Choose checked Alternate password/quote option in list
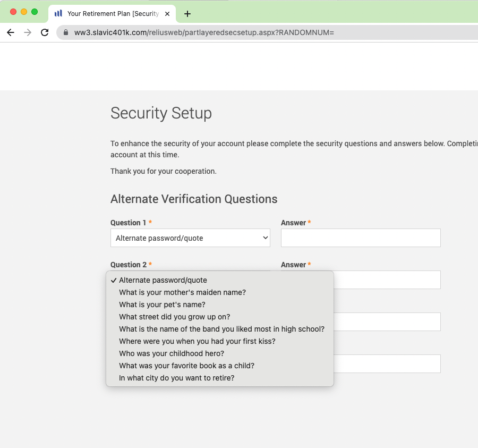The height and width of the screenshot is (448, 478). point(220,280)
